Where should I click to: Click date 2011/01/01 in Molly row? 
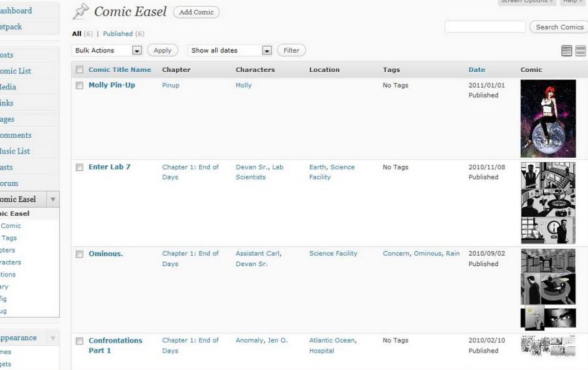[x=486, y=85]
